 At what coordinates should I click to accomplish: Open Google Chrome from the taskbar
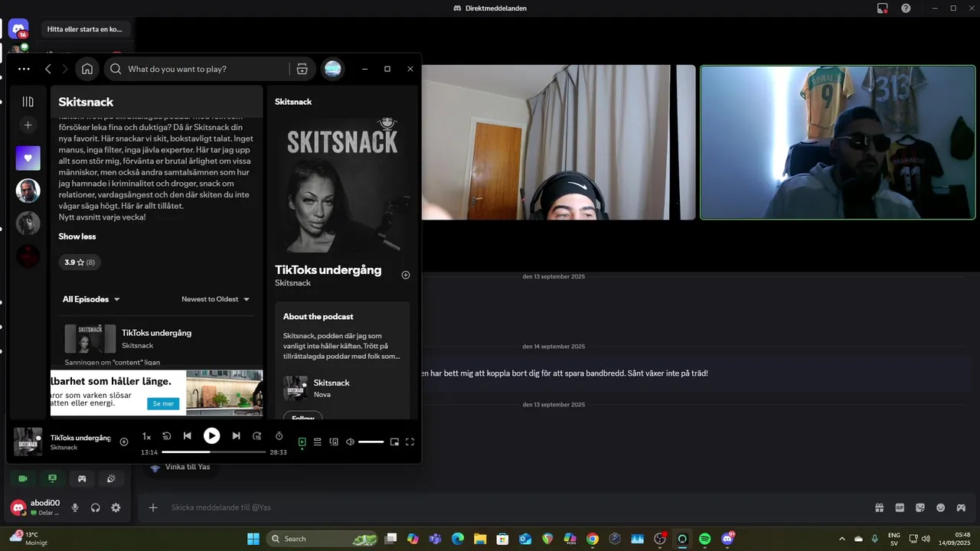(x=592, y=539)
